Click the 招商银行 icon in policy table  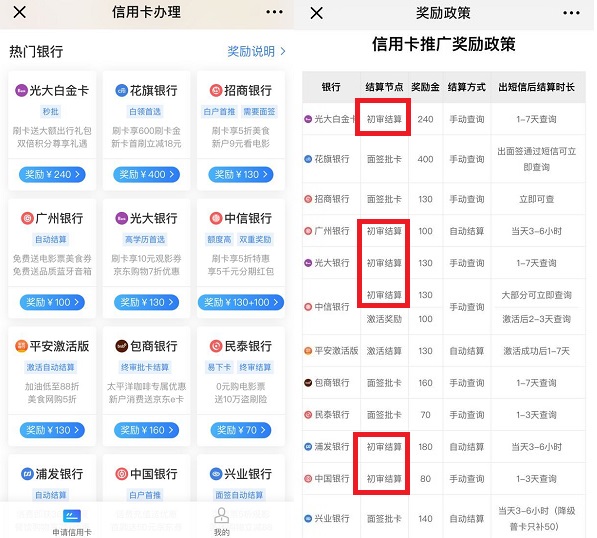tap(308, 199)
